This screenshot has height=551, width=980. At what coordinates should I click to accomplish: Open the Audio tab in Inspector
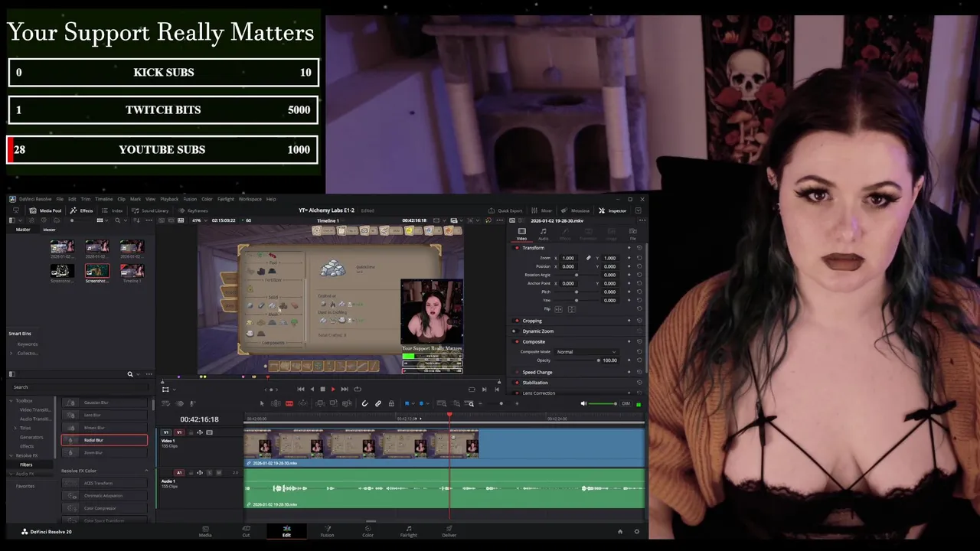[x=543, y=233]
